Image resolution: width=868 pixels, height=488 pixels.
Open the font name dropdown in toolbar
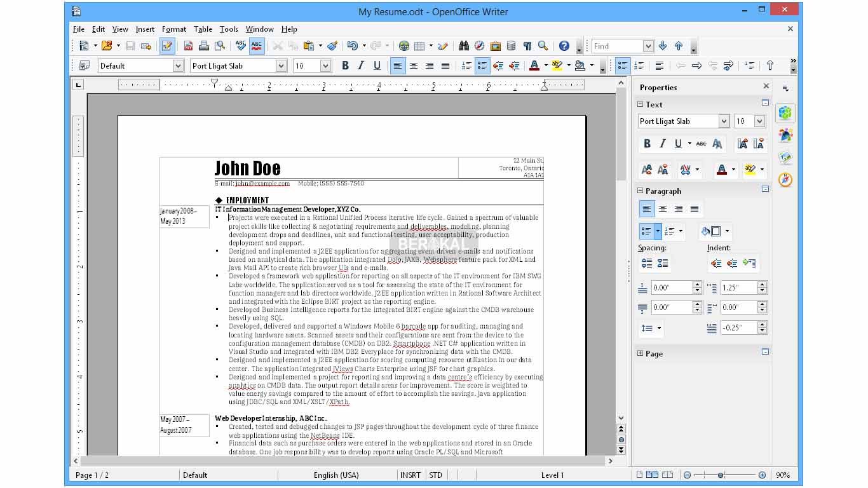281,65
